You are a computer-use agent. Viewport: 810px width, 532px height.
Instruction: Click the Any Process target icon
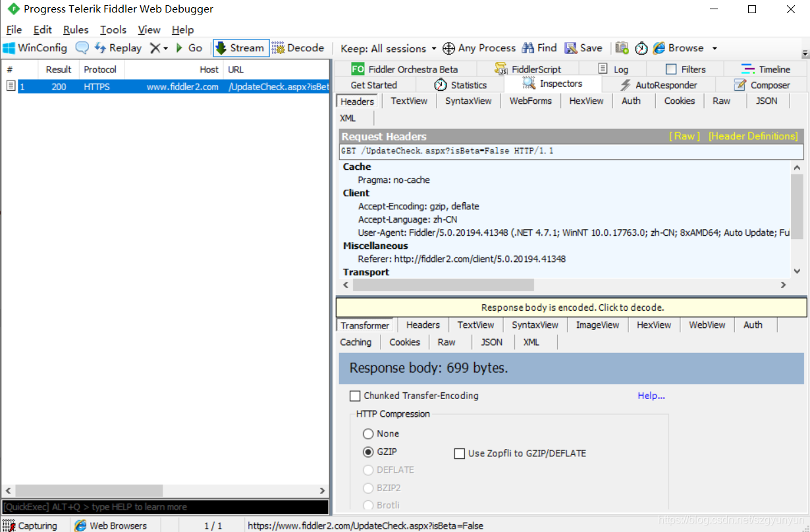[x=448, y=48]
